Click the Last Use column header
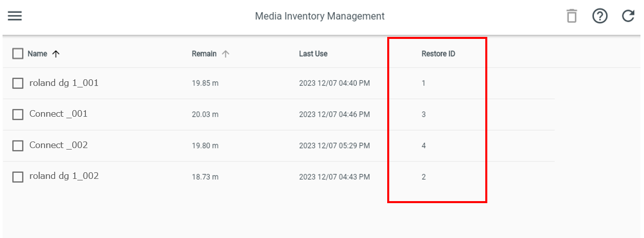Screen dimensions: 644x238 (x=313, y=54)
